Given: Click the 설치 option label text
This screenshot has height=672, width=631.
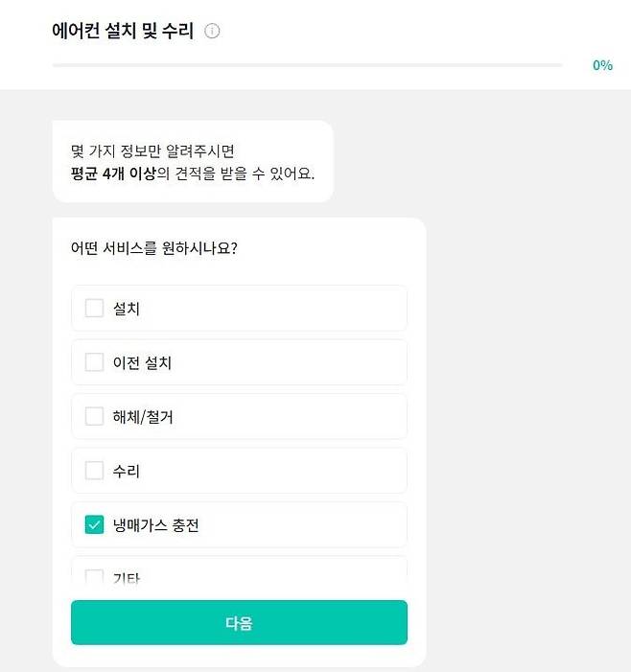Looking at the screenshot, I should [x=127, y=309].
